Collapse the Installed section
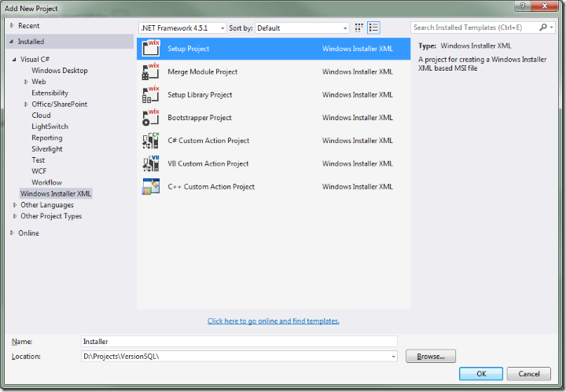The height and width of the screenshot is (392, 566). pos(12,42)
